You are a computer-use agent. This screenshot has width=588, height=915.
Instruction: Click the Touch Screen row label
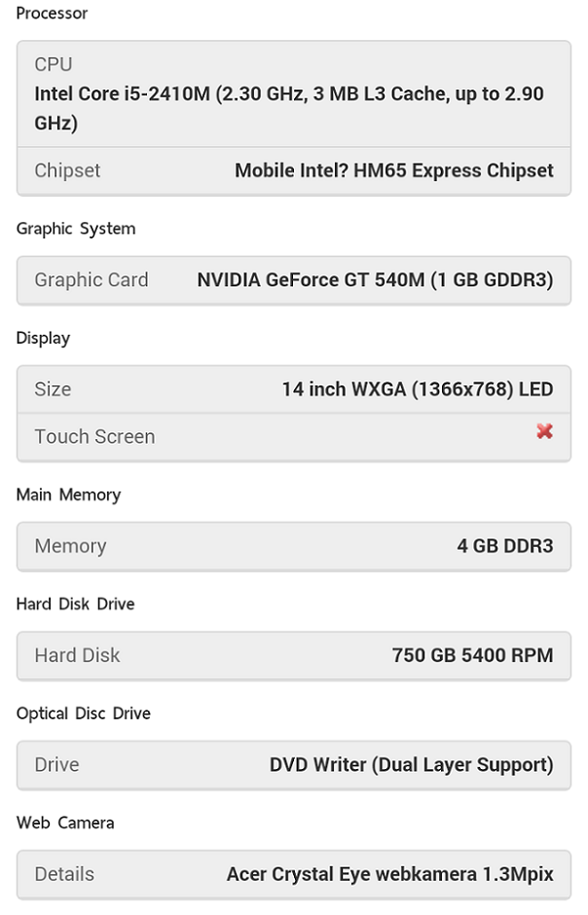94,437
